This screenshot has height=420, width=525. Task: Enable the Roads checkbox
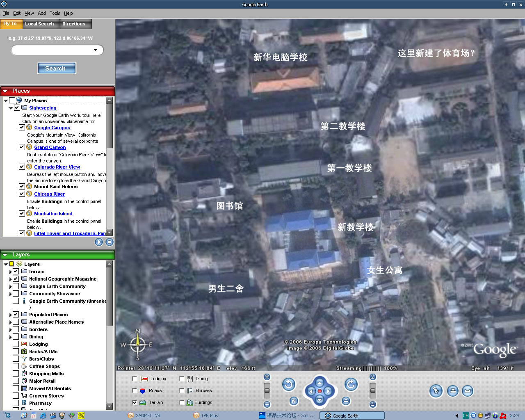pos(135,390)
